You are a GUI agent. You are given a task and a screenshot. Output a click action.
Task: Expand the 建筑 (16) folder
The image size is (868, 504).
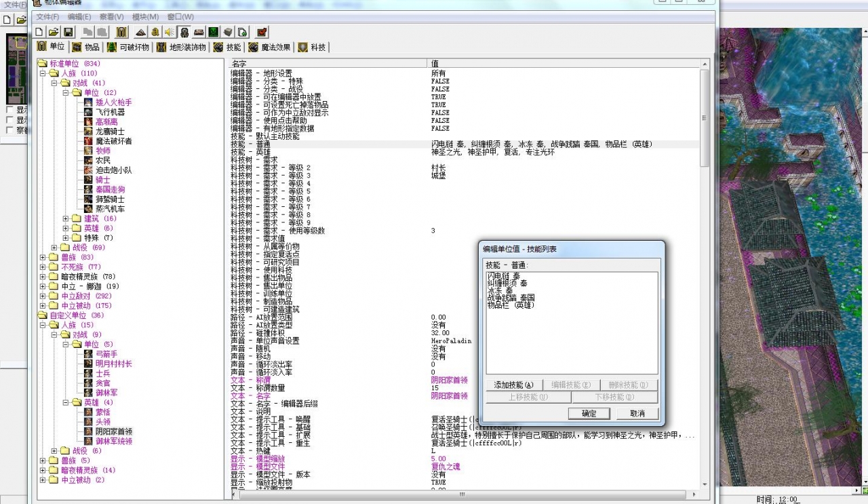66,218
